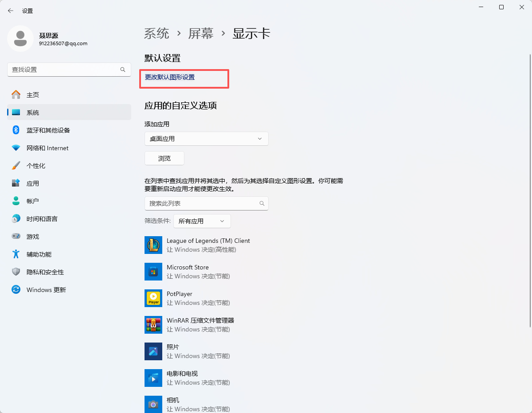Viewport: 532px width, 413px height.
Task: Click the vertical scrollbar on the right
Action: pos(530,191)
